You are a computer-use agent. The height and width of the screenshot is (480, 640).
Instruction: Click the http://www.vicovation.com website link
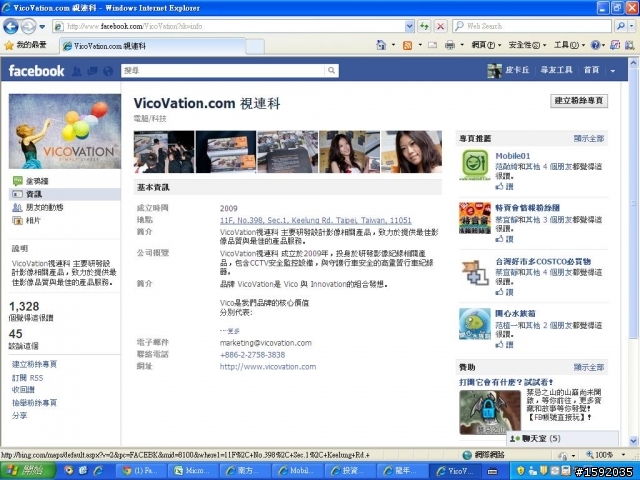click(x=268, y=367)
